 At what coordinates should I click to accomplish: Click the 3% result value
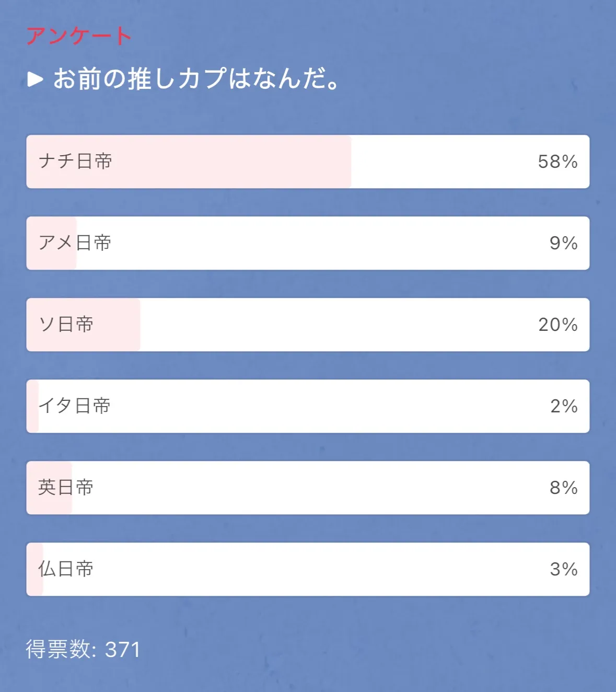click(563, 569)
